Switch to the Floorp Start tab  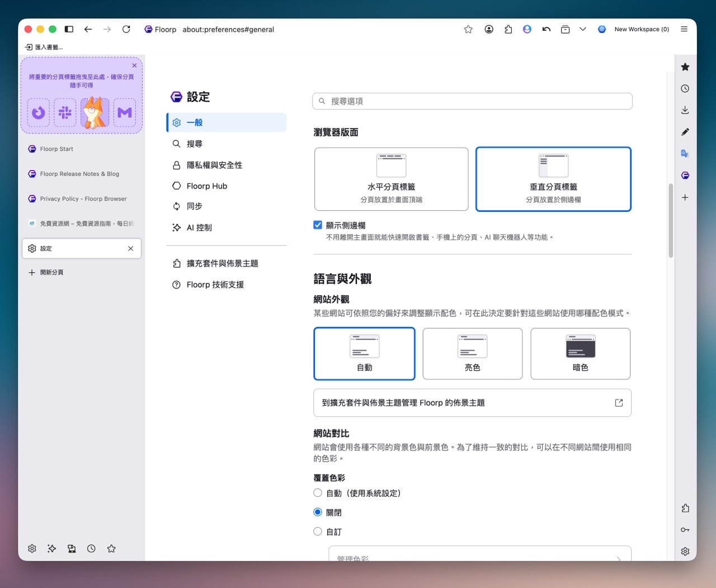(x=82, y=149)
